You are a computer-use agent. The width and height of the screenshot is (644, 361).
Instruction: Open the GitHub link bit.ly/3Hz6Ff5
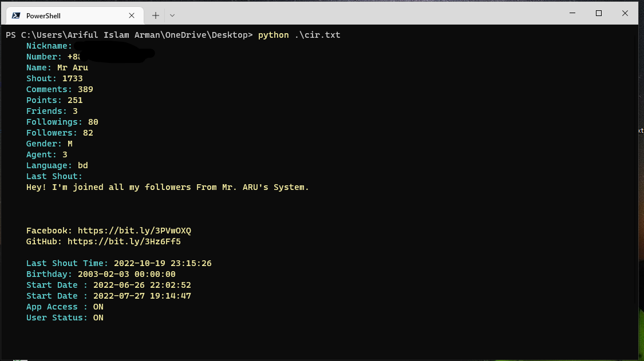pyautogui.click(x=124, y=241)
